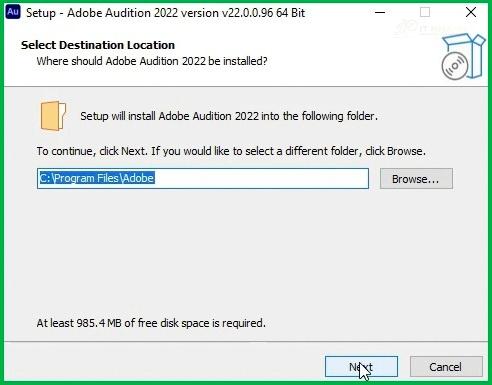Click the highlighted C:\Program Files\Adobe text
This screenshot has width=492, height=385.
pos(97,178)
